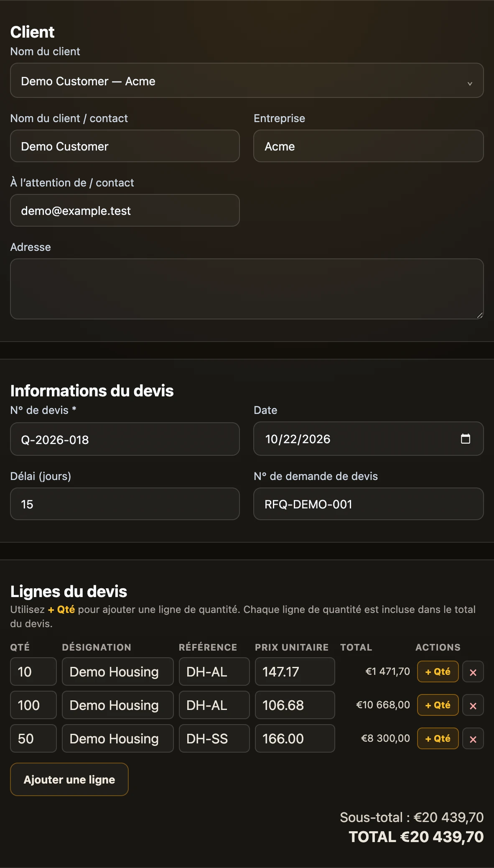The image size is (494, 868).
Task: Click the Nom du client / contact field
Action: (125, 146)
